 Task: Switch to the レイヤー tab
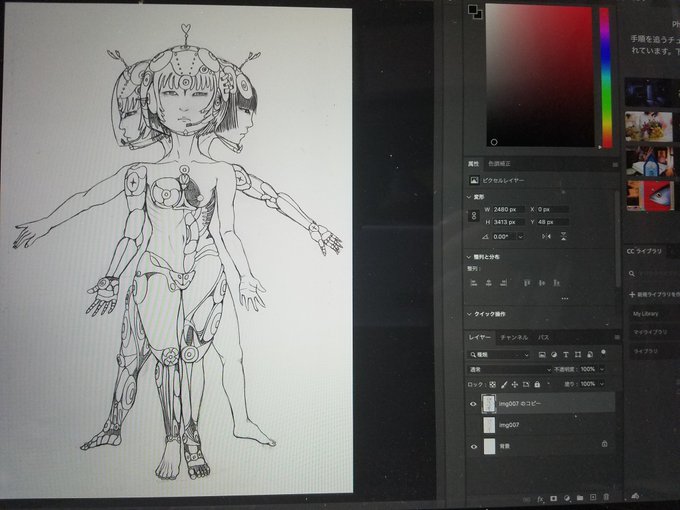pos(480,337)
